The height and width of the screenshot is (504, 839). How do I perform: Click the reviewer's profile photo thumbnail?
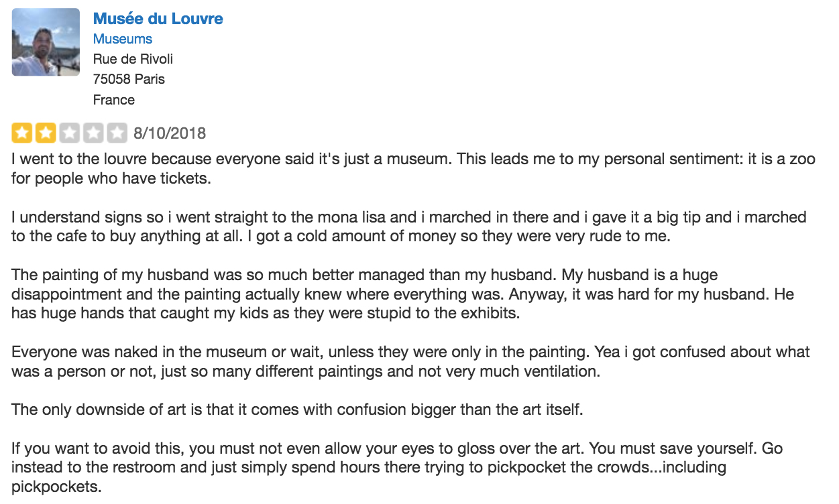[x=46, y=42]
